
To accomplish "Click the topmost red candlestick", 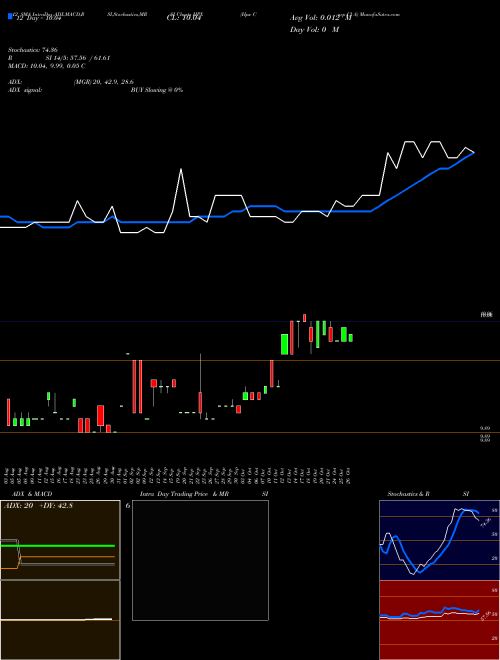I will click(x=304, y=318).
